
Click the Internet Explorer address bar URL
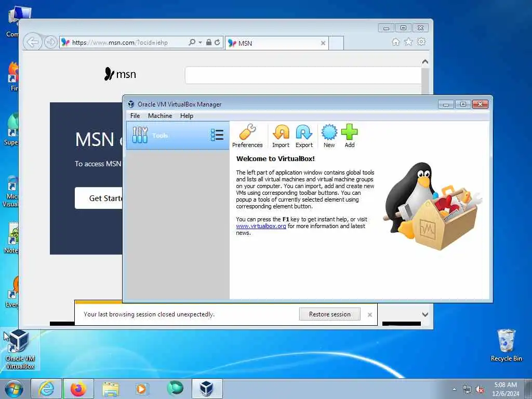(120, 43)
